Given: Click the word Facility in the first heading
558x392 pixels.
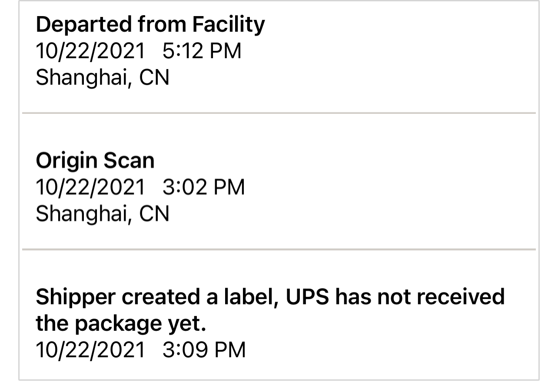Looking at the screenshot, I should [229, 25].
